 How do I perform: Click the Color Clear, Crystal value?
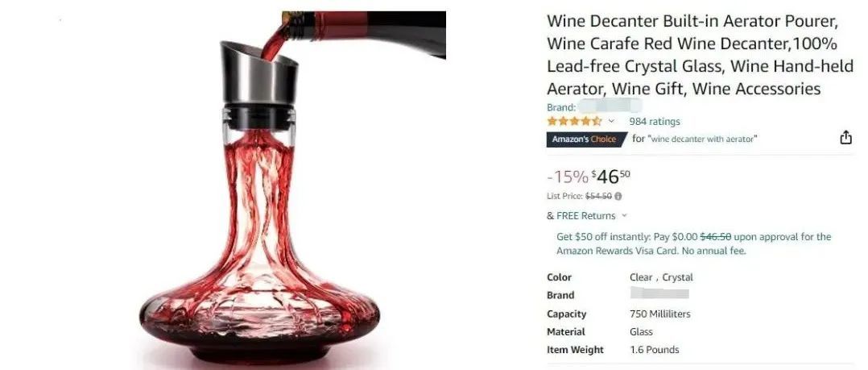661,277
